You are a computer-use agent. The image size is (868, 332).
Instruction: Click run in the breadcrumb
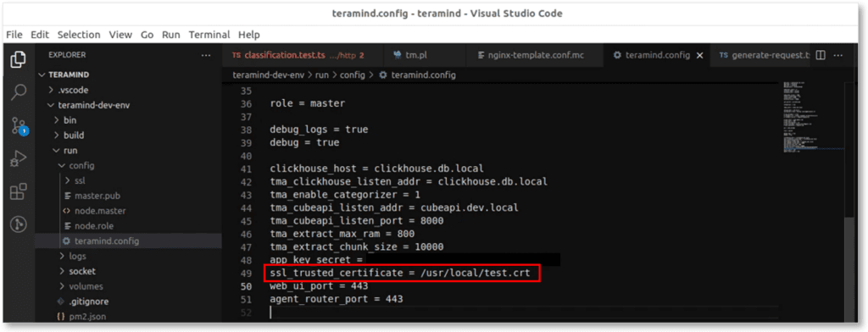pos(322,75)
